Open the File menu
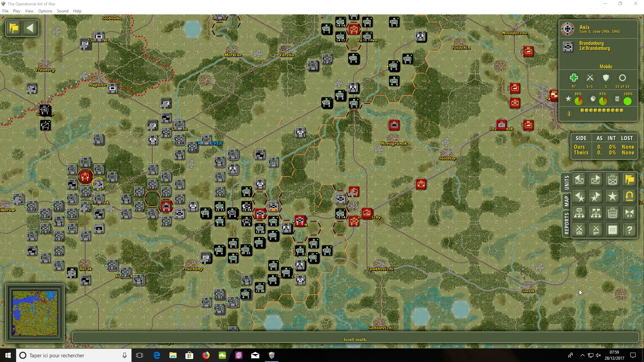 click(5, 11)
